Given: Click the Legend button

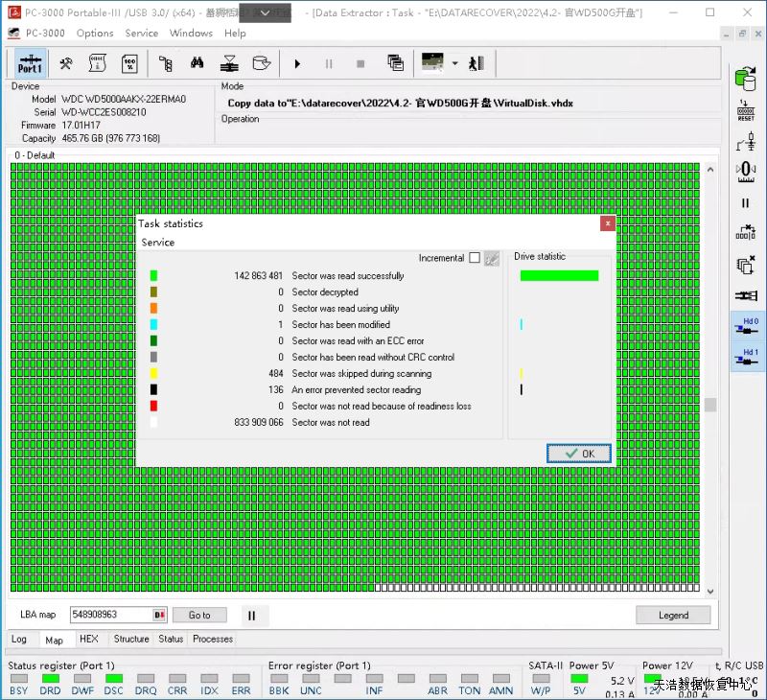Looking at the screenshot, I should [x=673, y=616].
